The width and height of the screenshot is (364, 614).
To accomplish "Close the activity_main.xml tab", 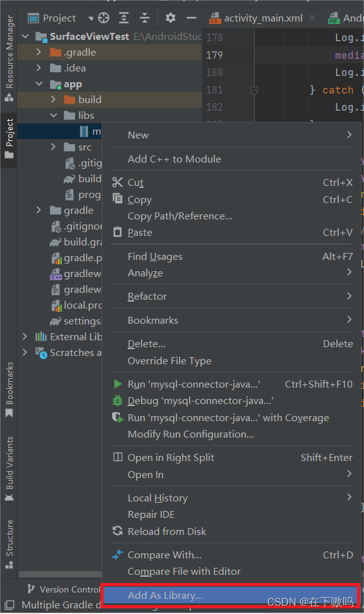I will coord(312,18).
